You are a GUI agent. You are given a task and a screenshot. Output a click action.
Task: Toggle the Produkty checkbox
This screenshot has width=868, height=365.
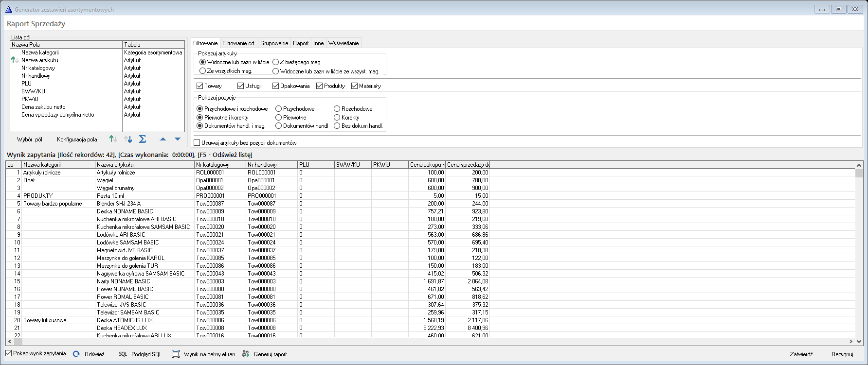(x=319, y=86)
